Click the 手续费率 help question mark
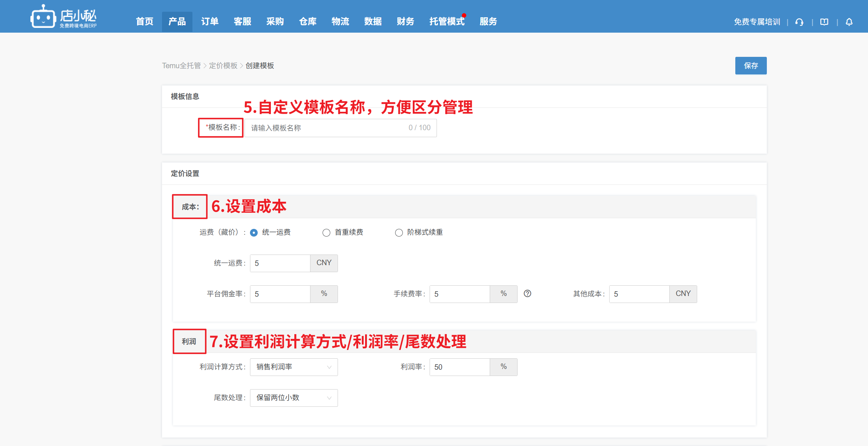This screenshot has width=868, height=446. (x=527, y=293)
